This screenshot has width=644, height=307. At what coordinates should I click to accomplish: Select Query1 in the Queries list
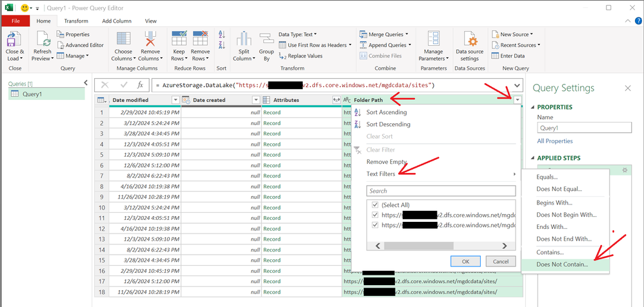(46, 94)
